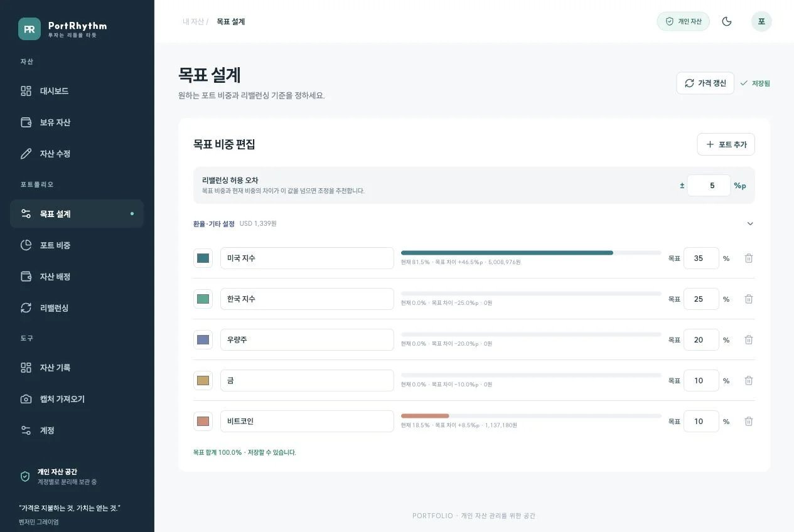The width and height of the screenshot is (794, 532).
Task: Click the 포트 추가 button
Action: (726, 144)
